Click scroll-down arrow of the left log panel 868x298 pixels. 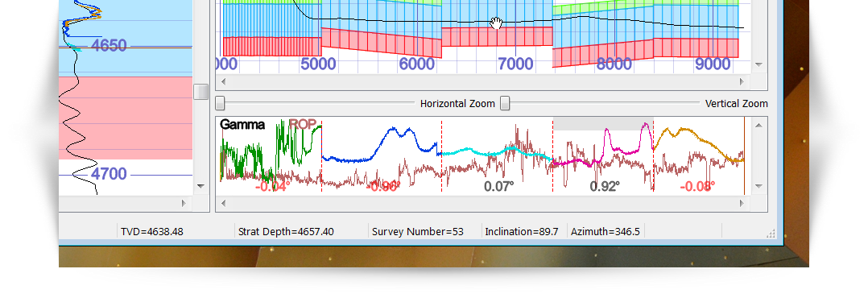tap(201, 187)
